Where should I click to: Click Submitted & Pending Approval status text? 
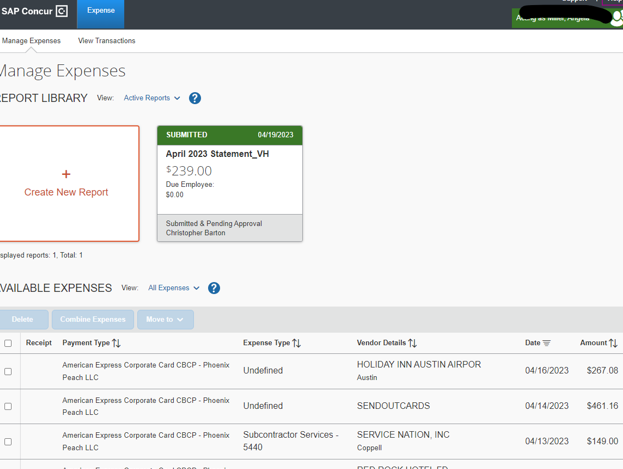click(214, 223)
